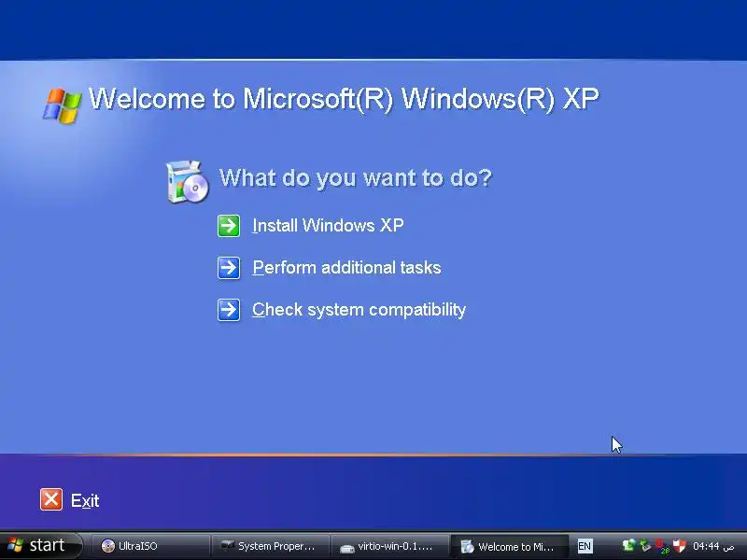Click the red security shield tray icon
Viewport: 747px width, 560px height.
(x=679, y=545)
